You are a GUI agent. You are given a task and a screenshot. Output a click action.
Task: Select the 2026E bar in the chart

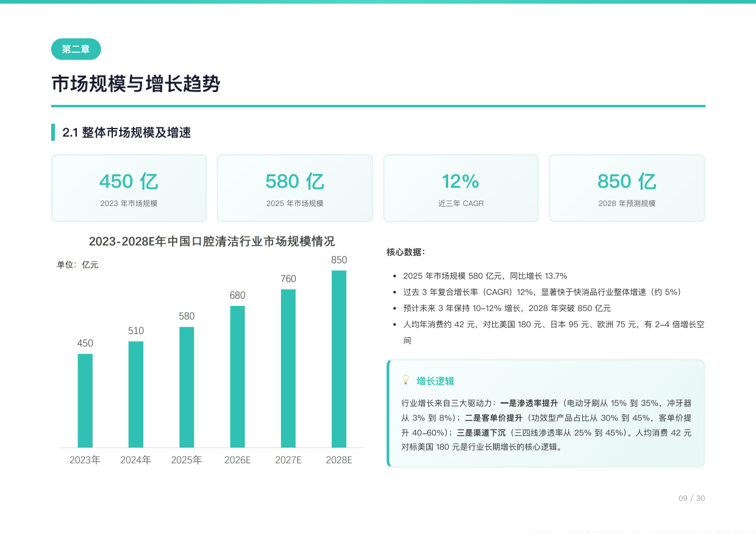tap(238, 377)
